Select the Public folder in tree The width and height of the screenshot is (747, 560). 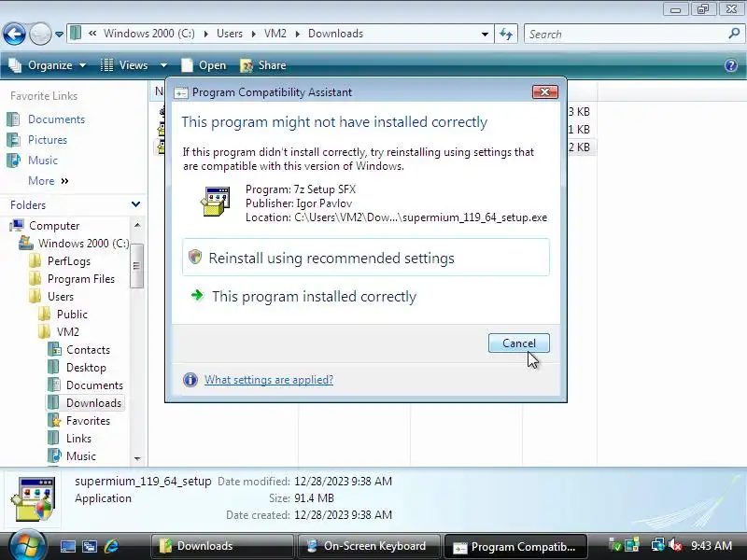(x=72, y=315)
